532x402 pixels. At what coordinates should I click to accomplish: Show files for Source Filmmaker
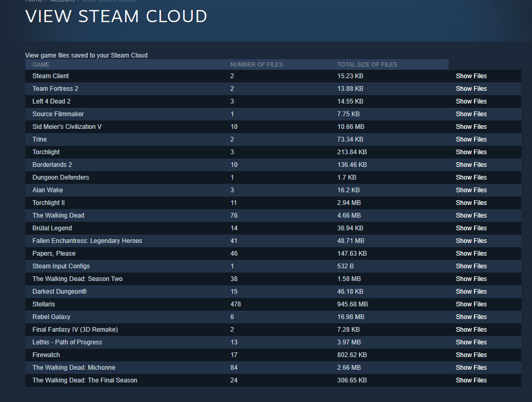click(471, 114)
